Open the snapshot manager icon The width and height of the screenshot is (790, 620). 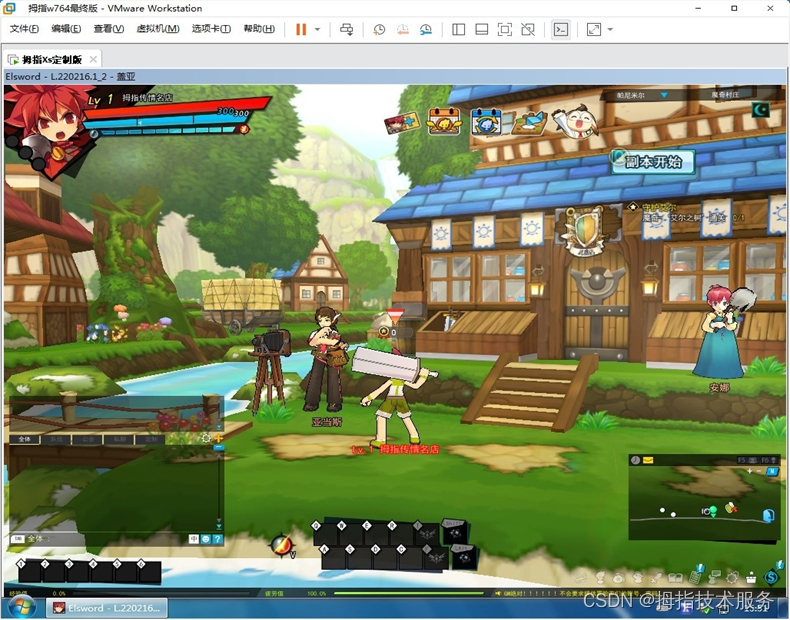(x=426, y=29)
